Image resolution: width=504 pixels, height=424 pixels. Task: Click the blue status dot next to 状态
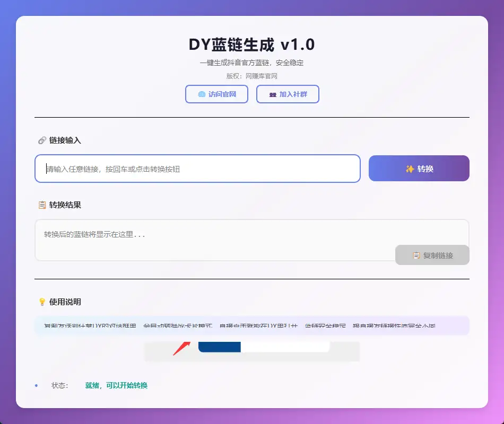pyautogui.click(x=36, y=385)
